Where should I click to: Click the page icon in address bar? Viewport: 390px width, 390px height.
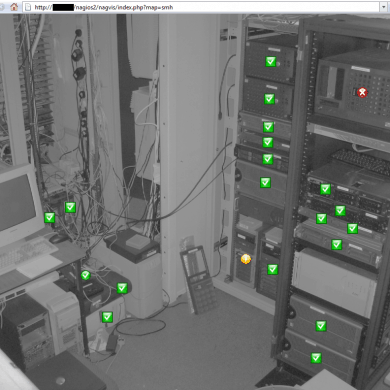(x=29, y=7)
